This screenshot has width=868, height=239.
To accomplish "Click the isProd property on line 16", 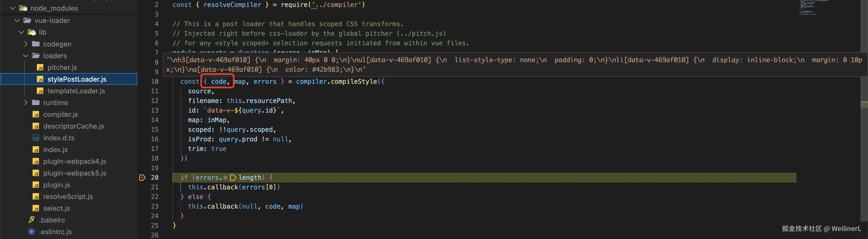I will click(x=200, y=139).
